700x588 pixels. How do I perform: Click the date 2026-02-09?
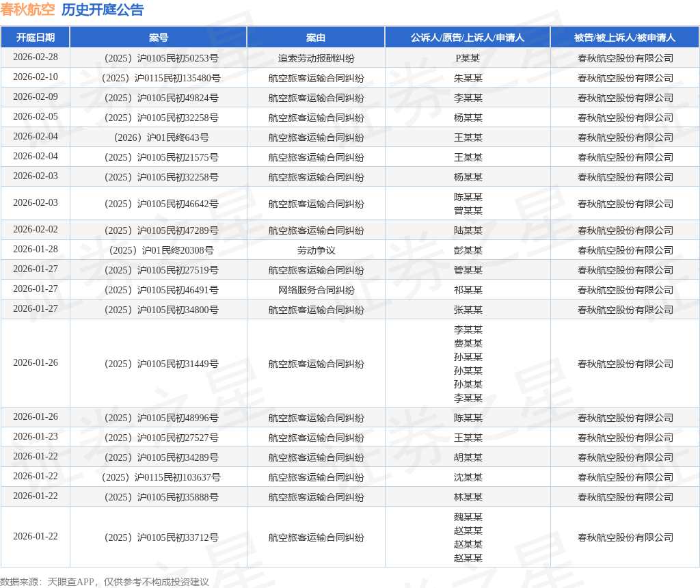tap(36, 97)
